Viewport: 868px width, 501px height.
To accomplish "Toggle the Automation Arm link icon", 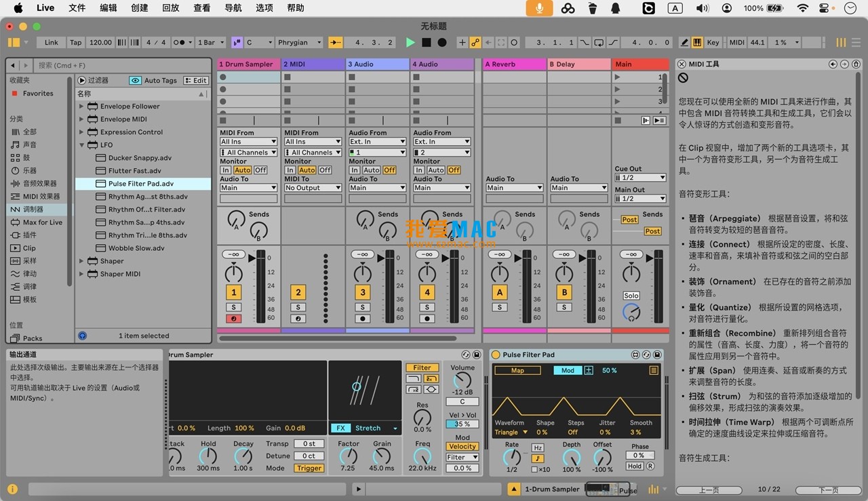I will point(475,42).
